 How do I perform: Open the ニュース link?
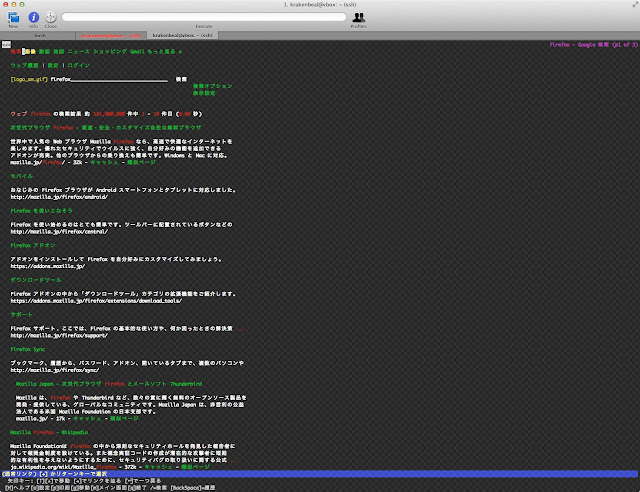[78, 51]
